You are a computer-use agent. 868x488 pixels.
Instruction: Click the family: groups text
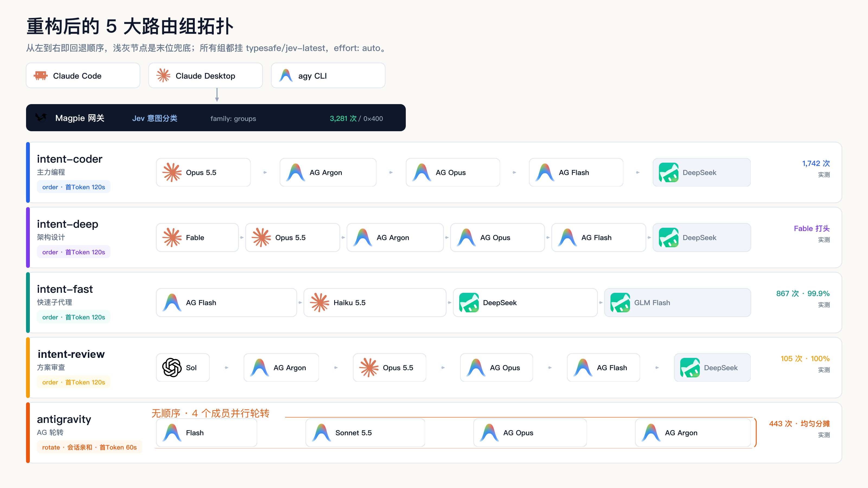tap(233, 118)
